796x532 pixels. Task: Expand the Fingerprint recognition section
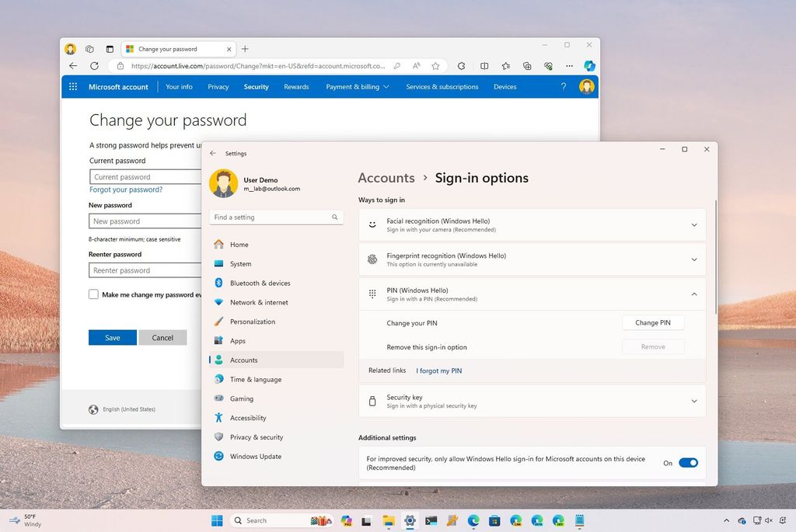pos(694,259)
